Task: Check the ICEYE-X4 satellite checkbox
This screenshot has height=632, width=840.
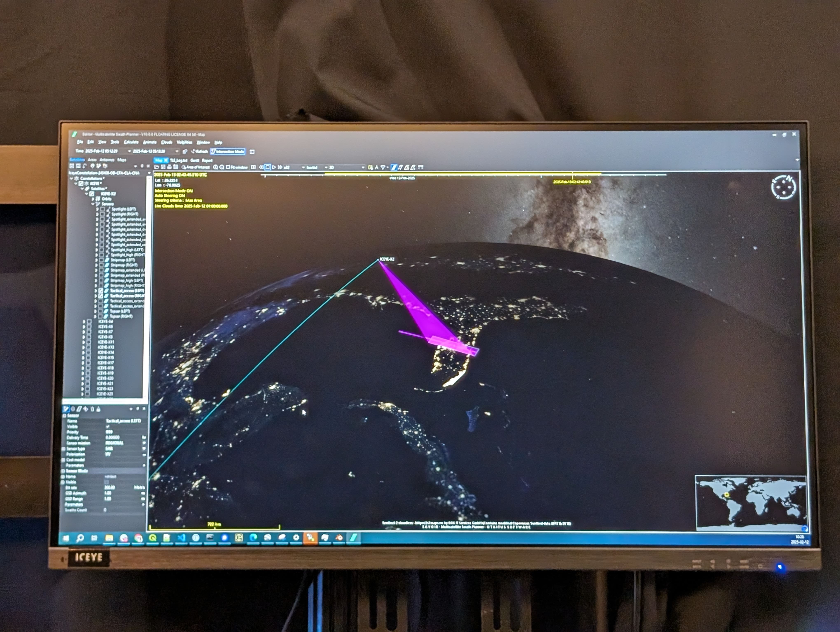Action: click(x=89, y=322)
